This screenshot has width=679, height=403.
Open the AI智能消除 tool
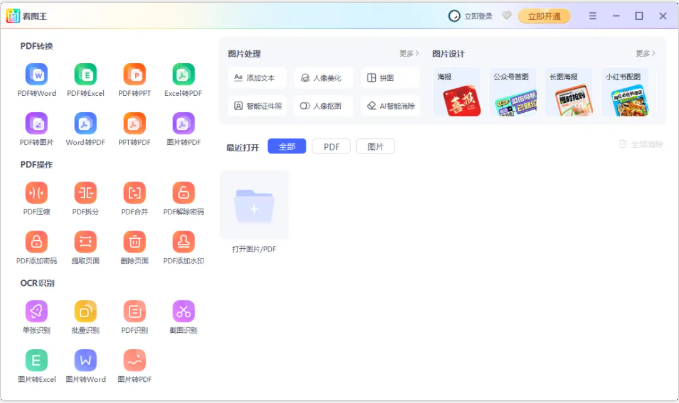coord(390,106)
